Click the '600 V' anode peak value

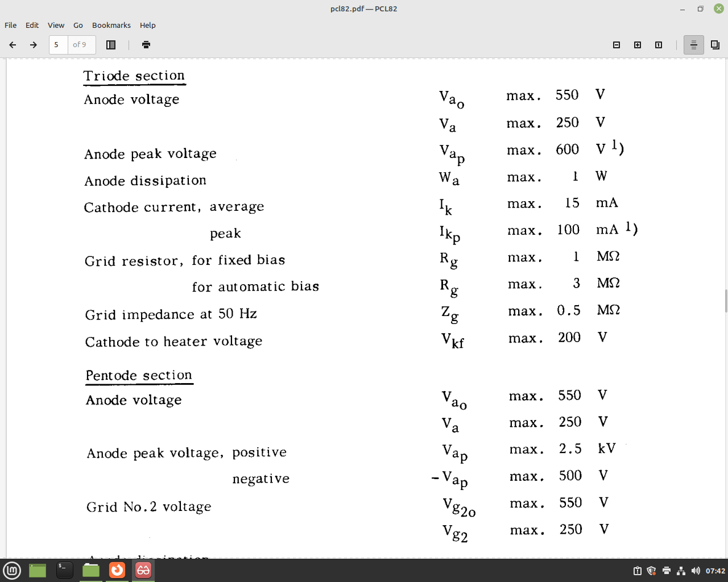pos(581,149)
